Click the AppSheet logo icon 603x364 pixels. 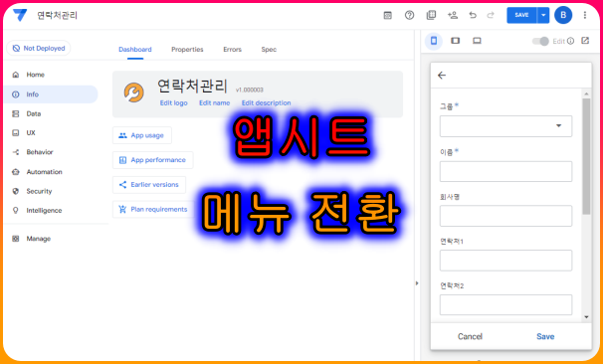pos(20,15)
